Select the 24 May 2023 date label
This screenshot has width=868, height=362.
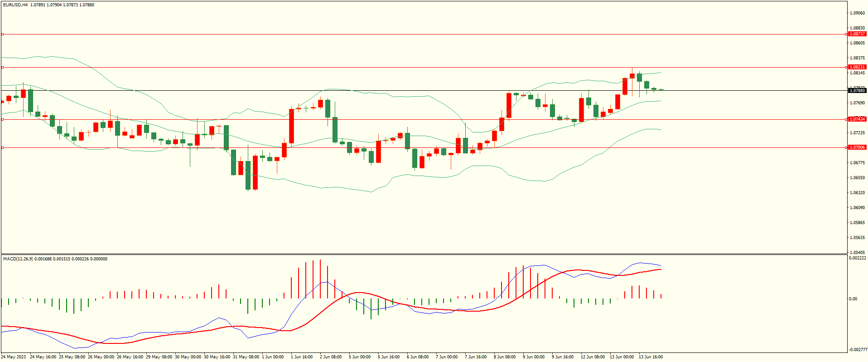pyautogui.click(x=14, y=357)
